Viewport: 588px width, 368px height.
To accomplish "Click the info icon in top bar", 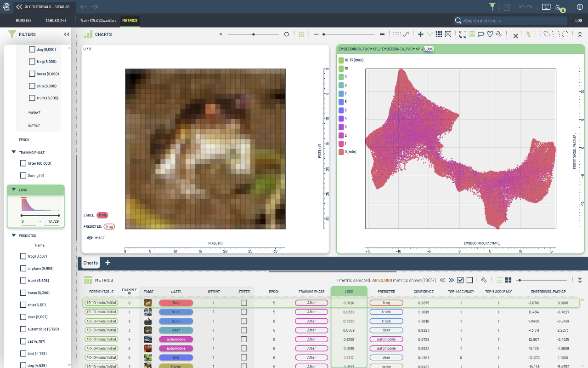I will pos(580,7).
